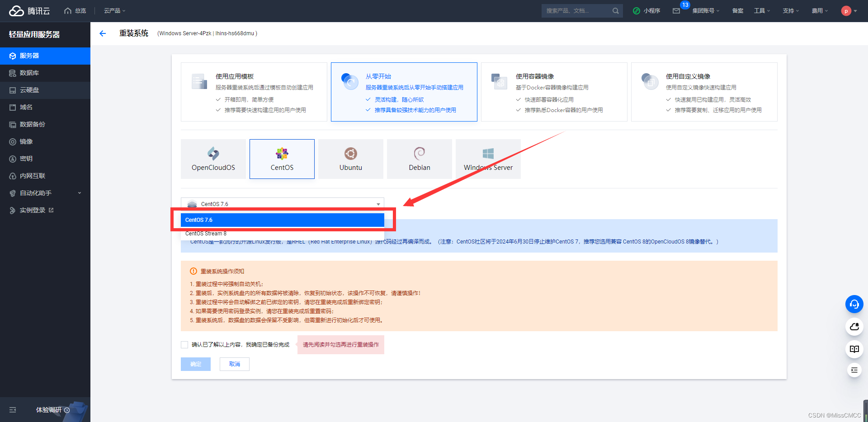Open the CentOS 7.6 version dropdown

pyautogui.click(x=283, y=204)
